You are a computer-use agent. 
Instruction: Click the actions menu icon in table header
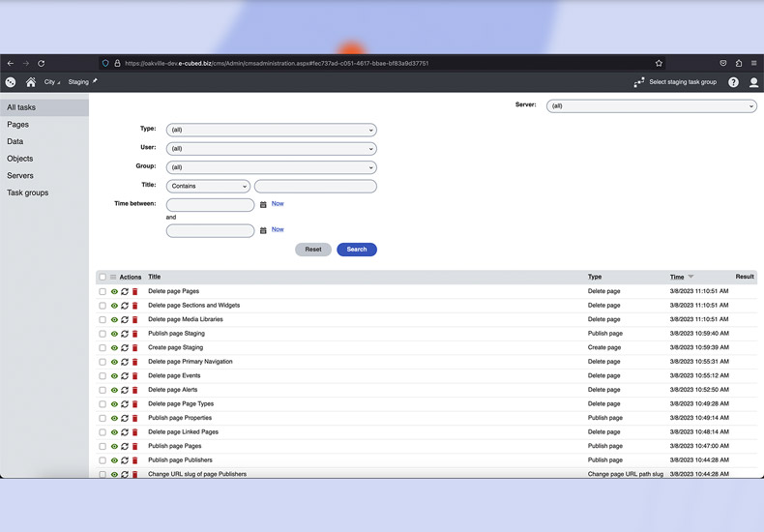(113, 278)
